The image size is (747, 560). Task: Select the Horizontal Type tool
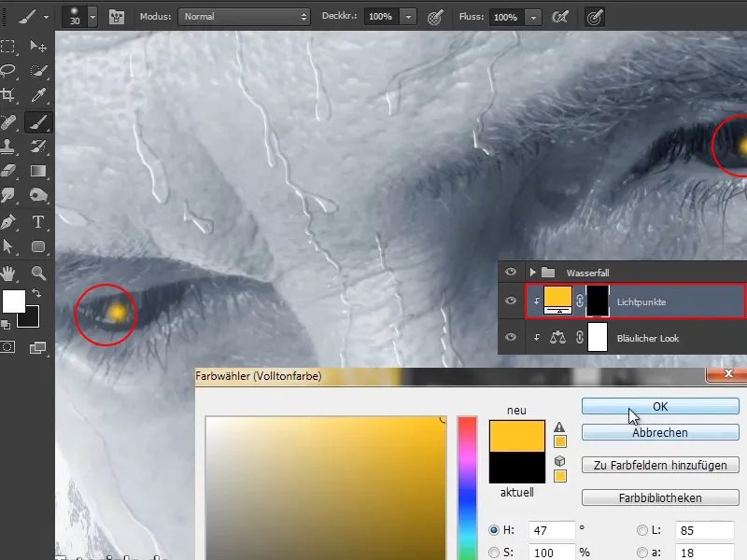(x=38, y=222)
